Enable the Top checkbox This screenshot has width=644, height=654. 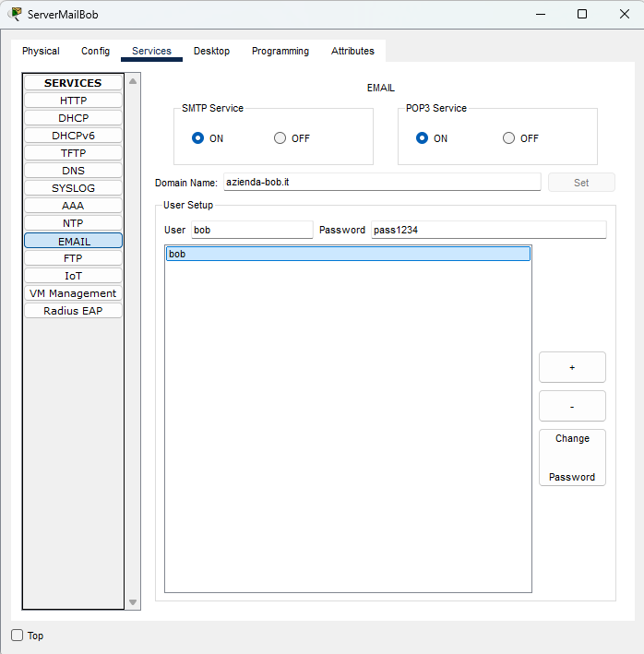click(18, 636)
